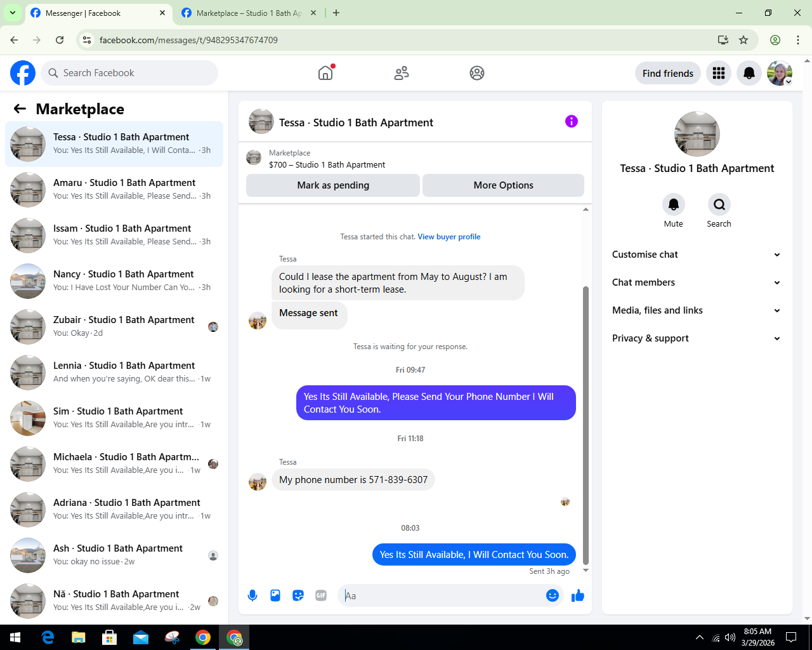View site information in the address bar
Viewport: 812px width, 650px height.
point(87,40)
